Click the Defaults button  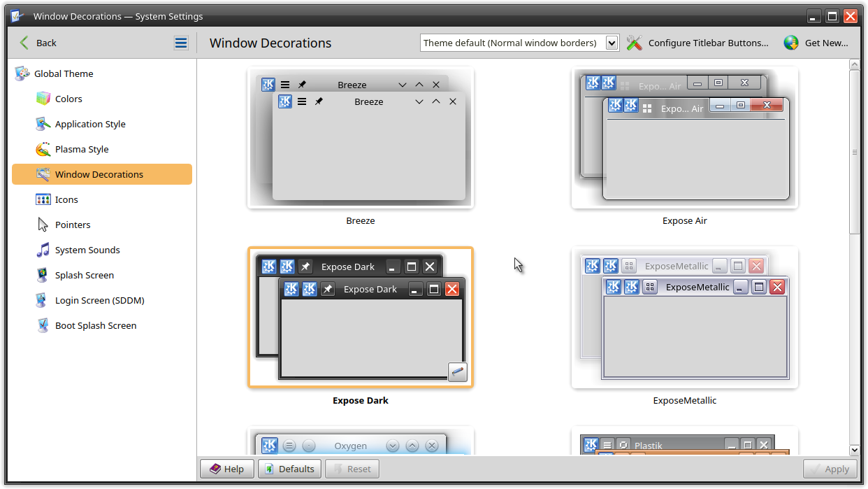(x=289, y=469)
